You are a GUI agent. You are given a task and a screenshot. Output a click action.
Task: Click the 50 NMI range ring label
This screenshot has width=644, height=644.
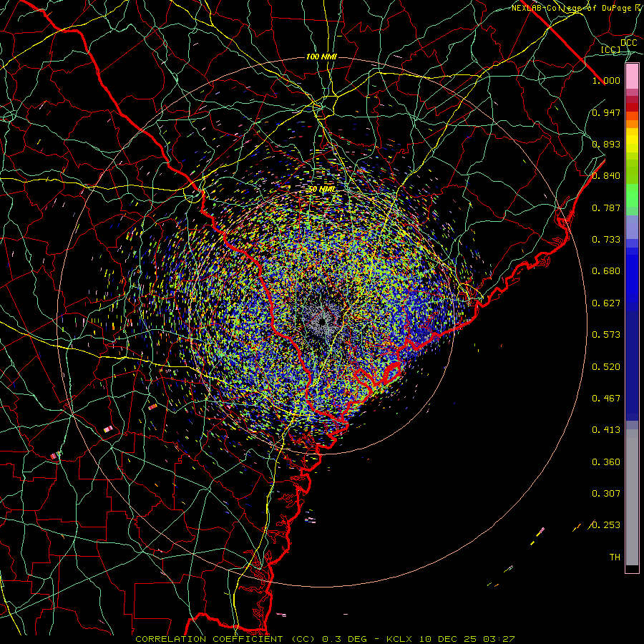(322, 190)
